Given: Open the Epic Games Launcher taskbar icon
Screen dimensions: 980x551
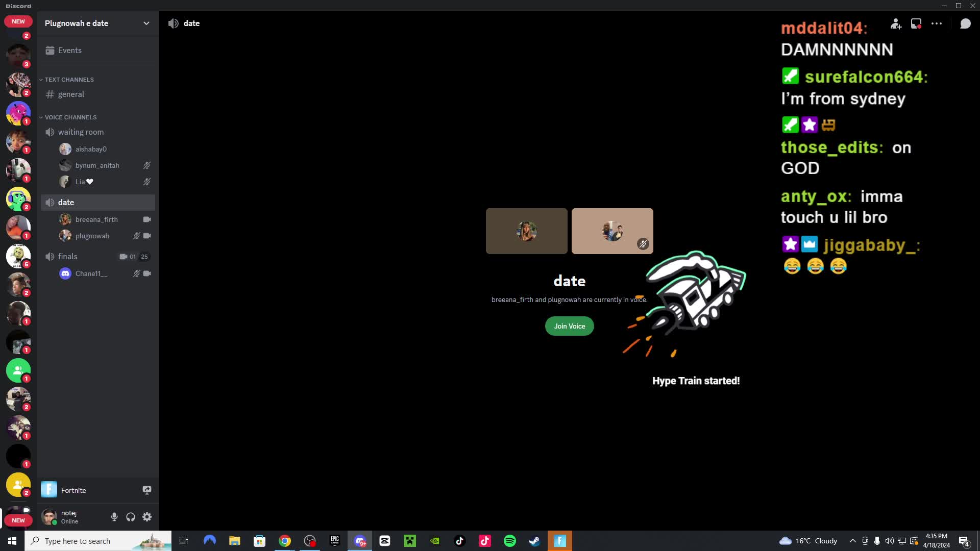Looking at the screenshot, I should (335, 541).
